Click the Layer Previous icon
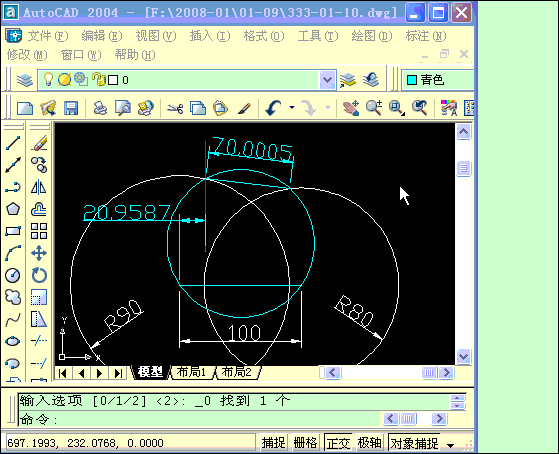Image resolution: width=559 pixels, height=454 pixels. pos(371,80)
